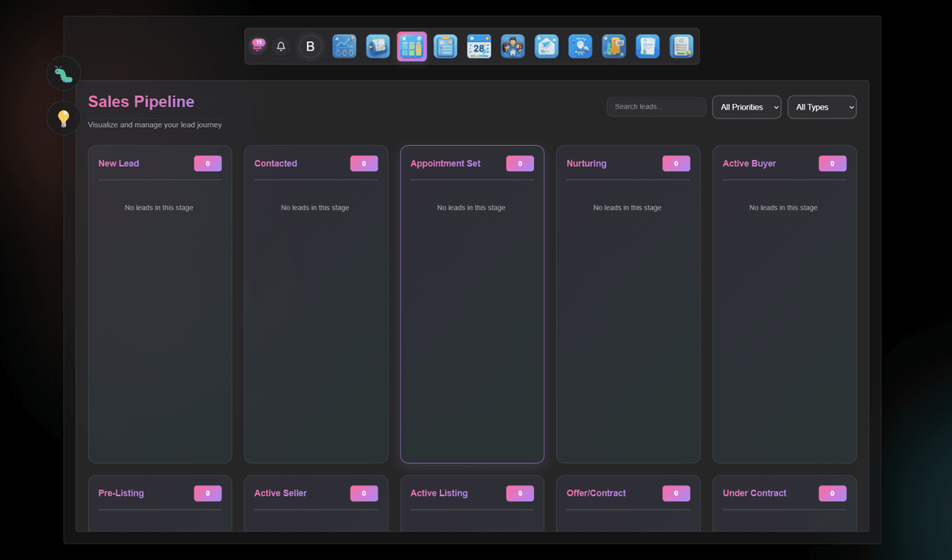The image size is (952, 560).
Task: Click the green caterpillar icon on the left edge
Action: pyautogui.click(x=63, y=73)
